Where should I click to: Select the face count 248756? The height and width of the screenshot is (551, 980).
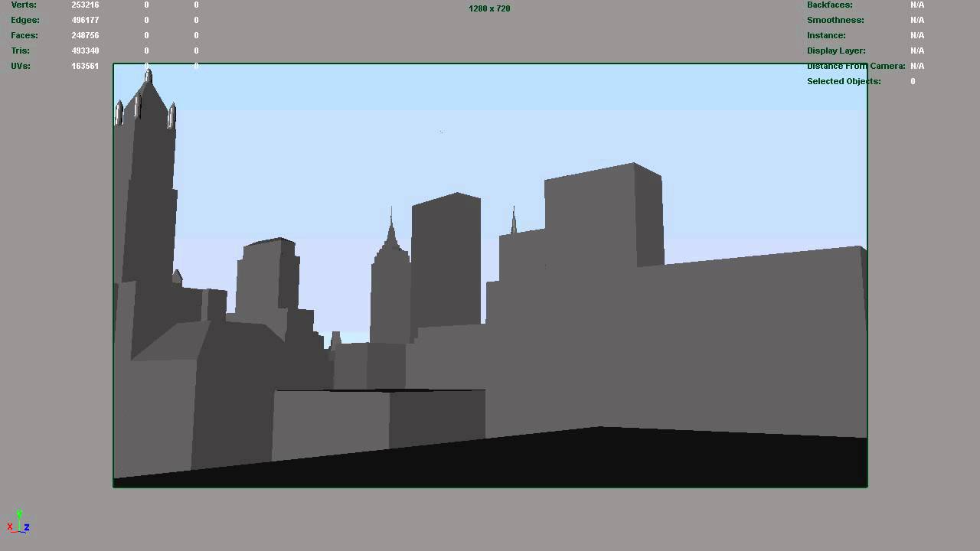pos(85,35)
